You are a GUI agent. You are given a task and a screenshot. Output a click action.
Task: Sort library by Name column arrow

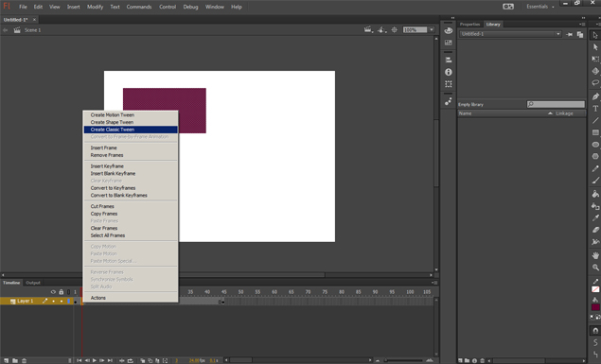pyautogui.click(x=550, y=113)
